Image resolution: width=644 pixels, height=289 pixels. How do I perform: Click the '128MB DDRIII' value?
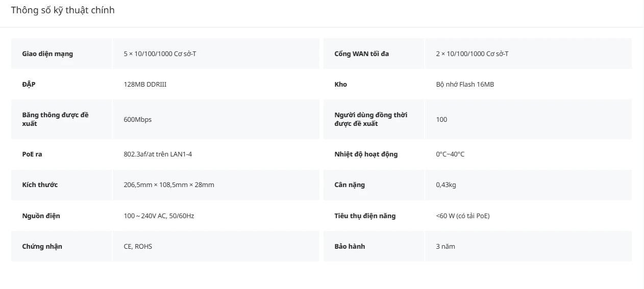[x=145, y=84]
